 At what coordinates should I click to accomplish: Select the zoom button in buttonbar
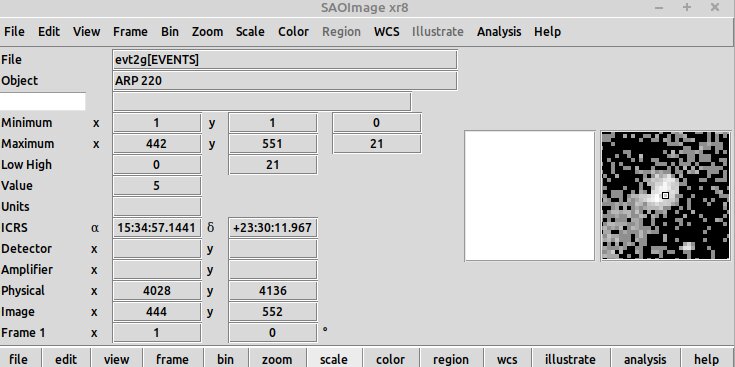tap(277, 359)
